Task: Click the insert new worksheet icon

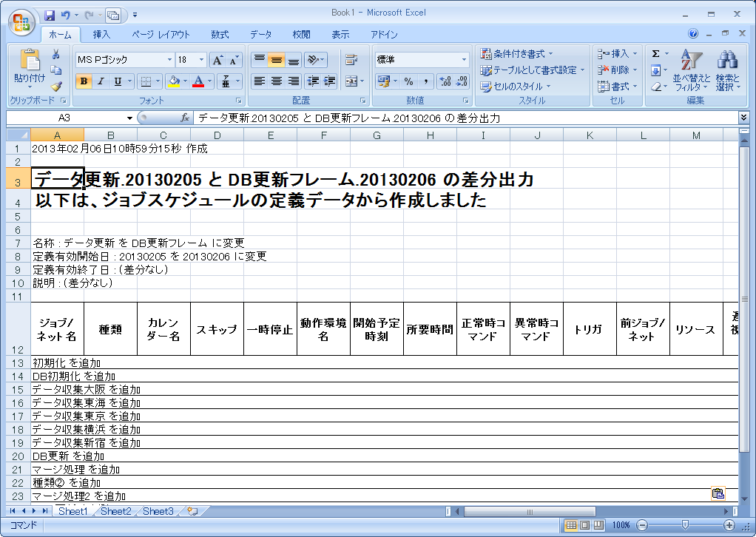Action: coord(193,511)
